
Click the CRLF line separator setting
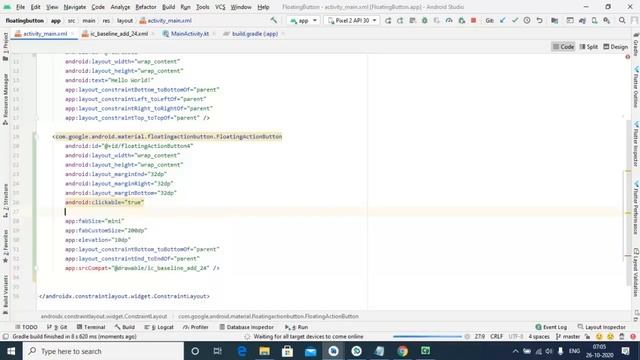click(496, 337)
